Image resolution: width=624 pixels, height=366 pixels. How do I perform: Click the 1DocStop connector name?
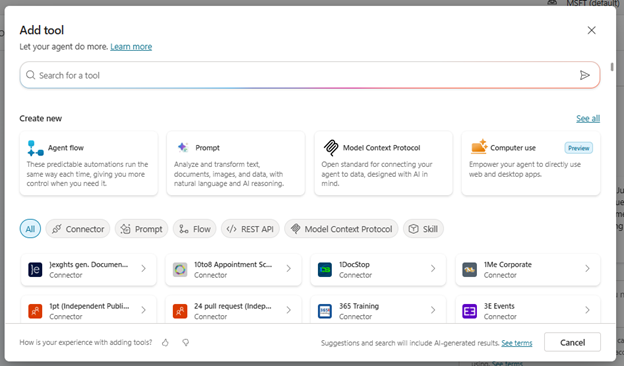354,265
